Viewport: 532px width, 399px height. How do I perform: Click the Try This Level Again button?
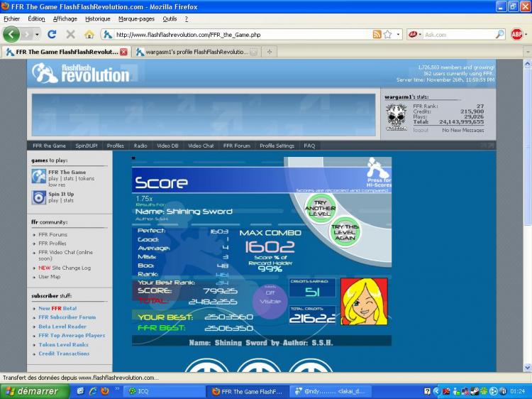click(345, 231)
